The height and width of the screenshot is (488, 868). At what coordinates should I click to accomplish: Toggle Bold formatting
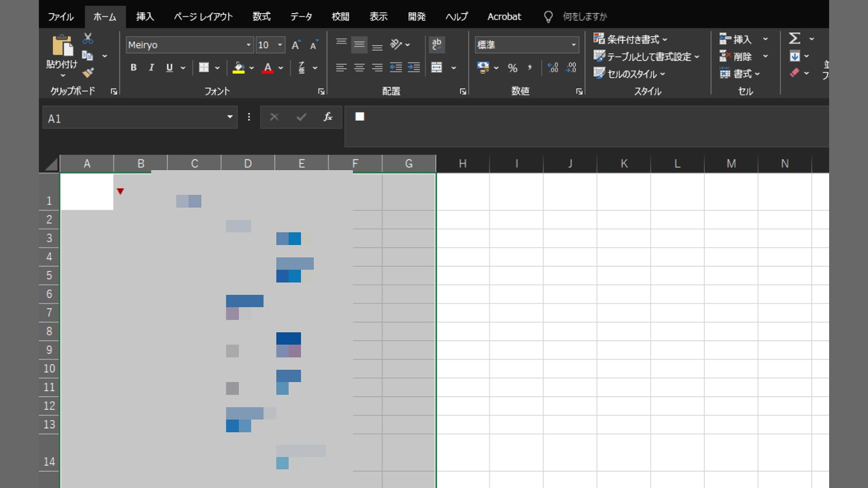(133, 68)
